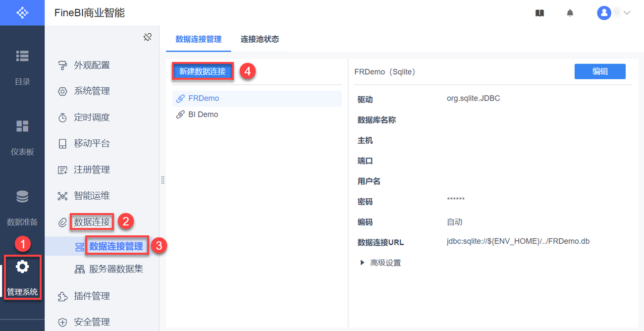644x331 pixels.
Task: Click the 驱动 field label
Action: tap(365, 100)
